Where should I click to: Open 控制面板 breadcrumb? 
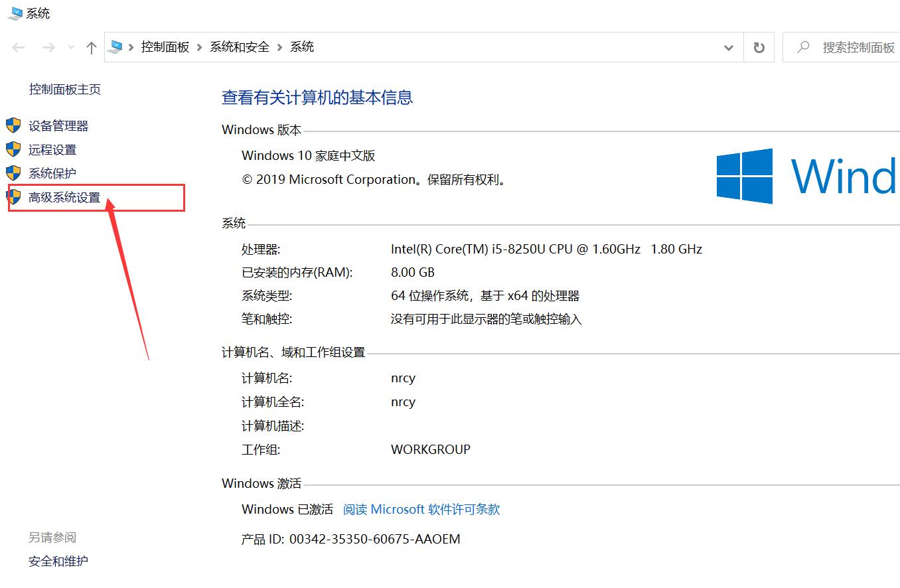165,47
